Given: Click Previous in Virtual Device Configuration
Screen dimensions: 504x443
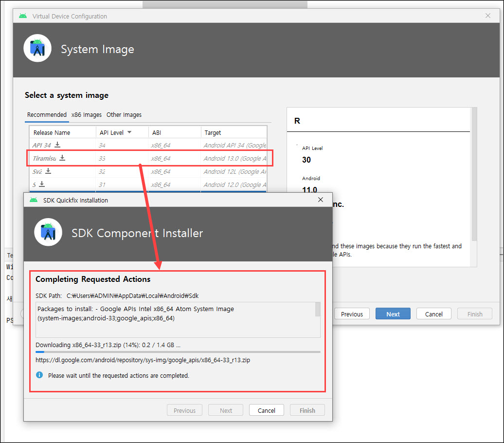Looking at the screenshot, I should point(352,314).
